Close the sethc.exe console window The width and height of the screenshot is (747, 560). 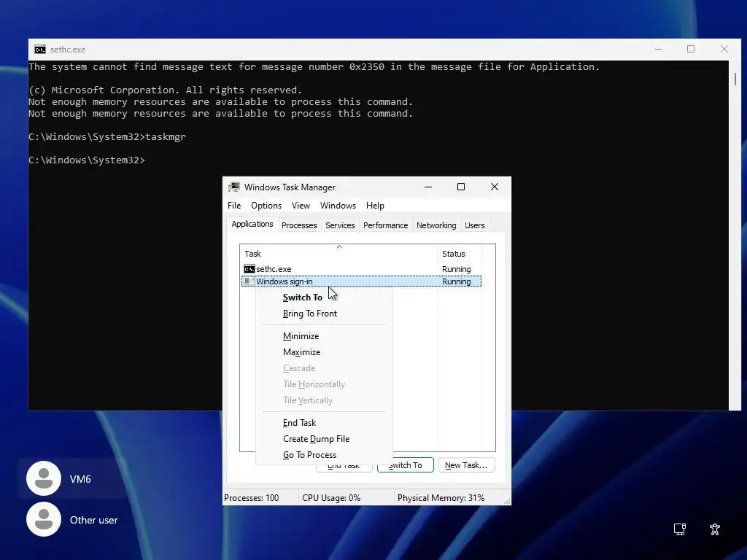point(724,49)
